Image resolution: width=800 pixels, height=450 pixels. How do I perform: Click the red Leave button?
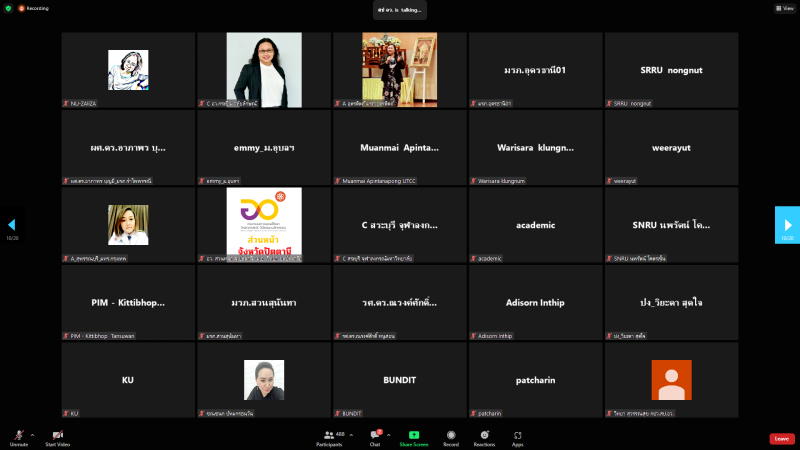782,438
